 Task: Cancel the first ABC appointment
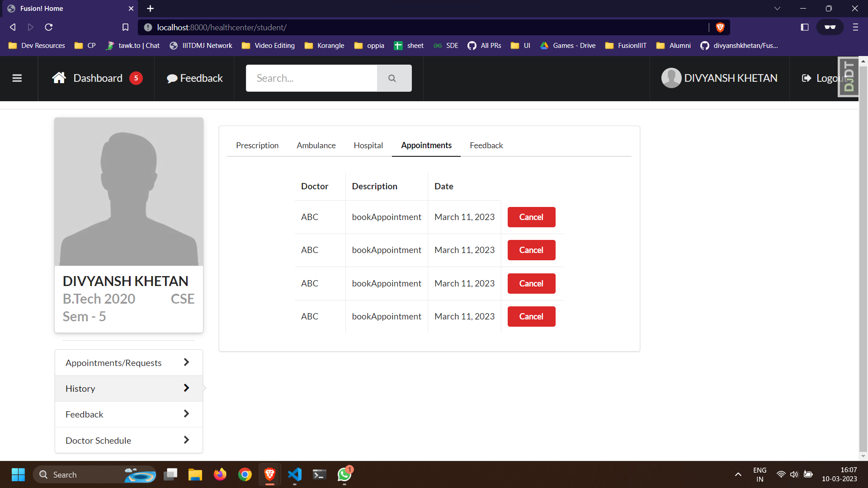tap(531, 217)
